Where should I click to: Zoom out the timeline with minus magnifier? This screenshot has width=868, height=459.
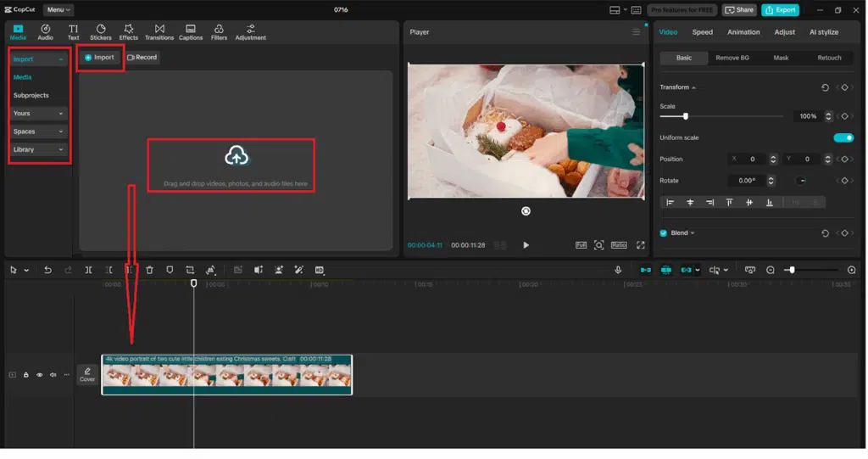(771, 270)
